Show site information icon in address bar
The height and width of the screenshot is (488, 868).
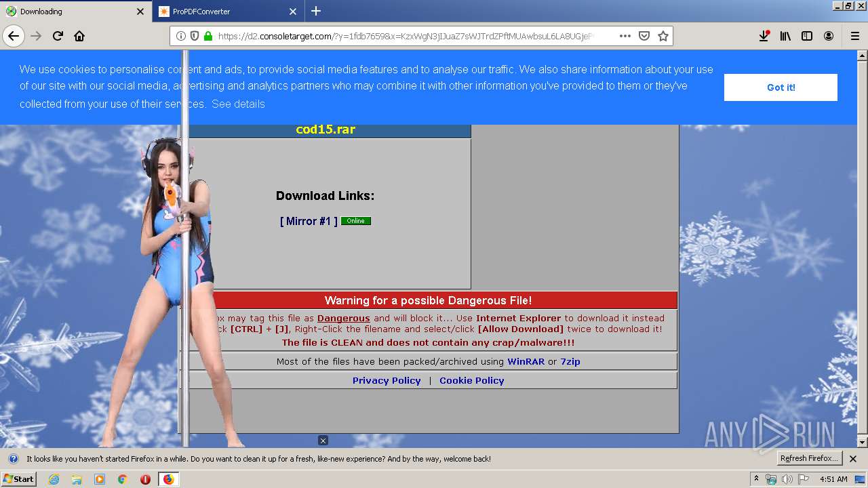point(181,36)
